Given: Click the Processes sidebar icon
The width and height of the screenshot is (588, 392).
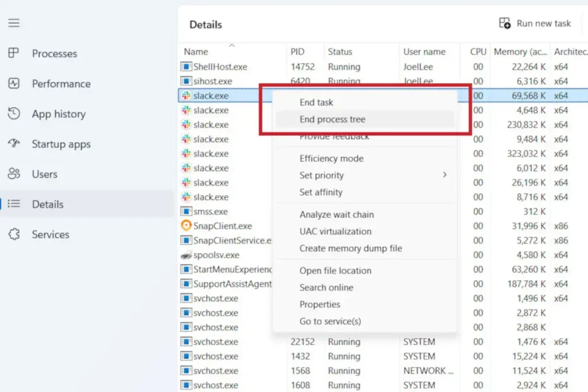Looking at the screenshot, I should click(14, 53).
